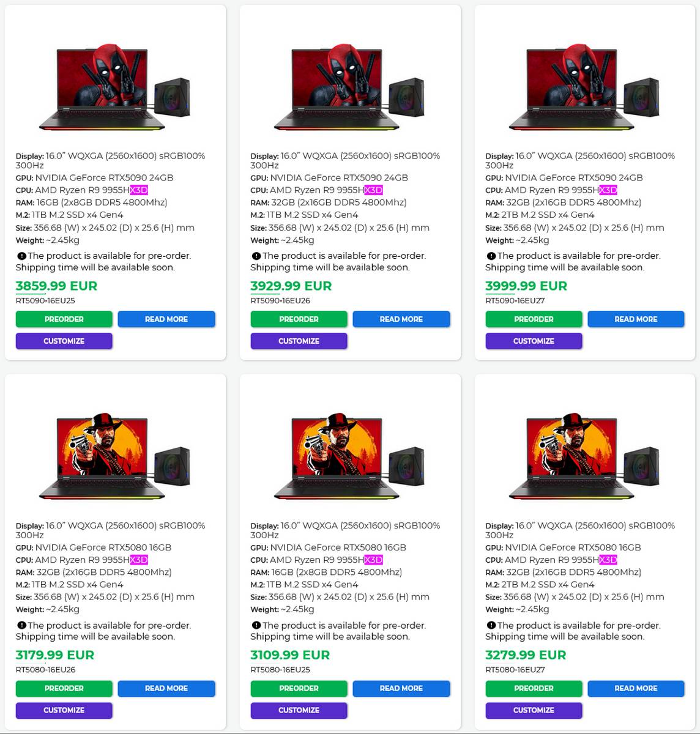Open READ MORE for the 3109.99 EUR laptop
Screen dimensions: 700x734
(x=401, y=688)
